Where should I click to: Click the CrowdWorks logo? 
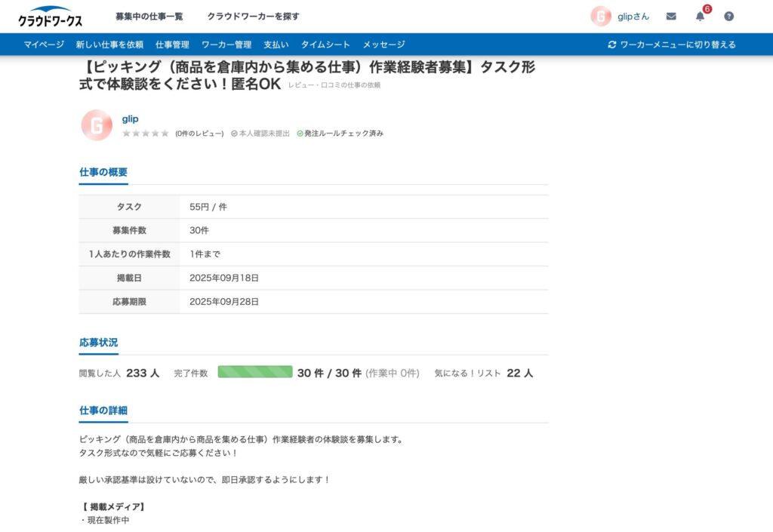tap(51, 17)
